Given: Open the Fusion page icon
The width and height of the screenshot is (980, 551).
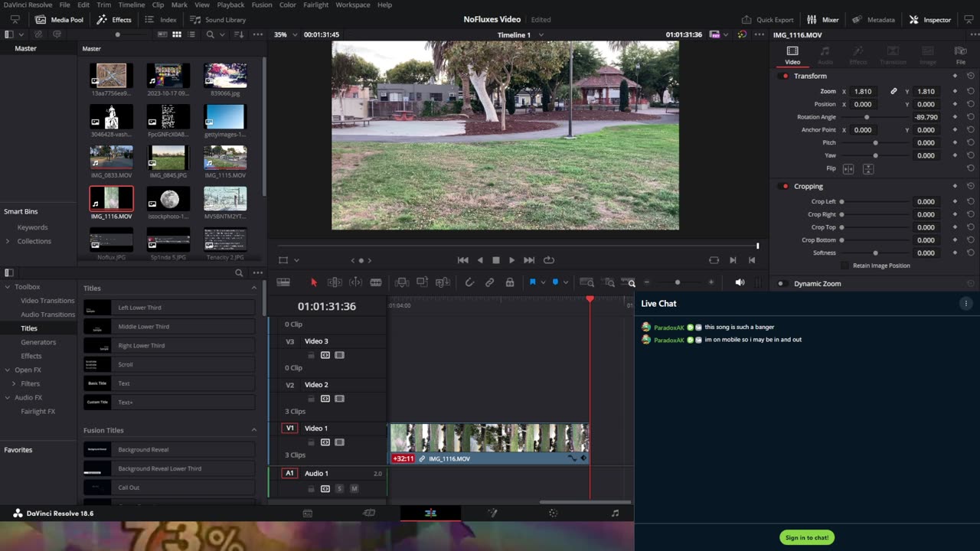Looking at the screenshot, I should coord(492,513).
